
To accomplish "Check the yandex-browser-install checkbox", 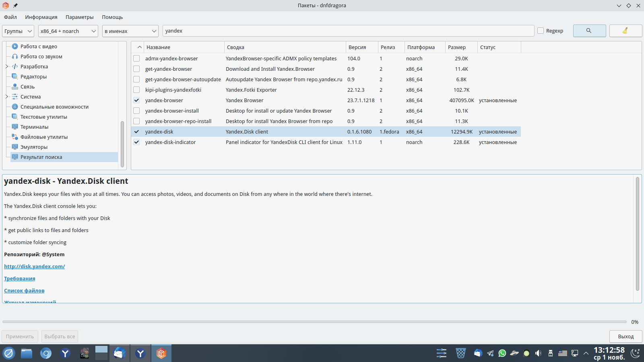I will click(x=136, y=111).
